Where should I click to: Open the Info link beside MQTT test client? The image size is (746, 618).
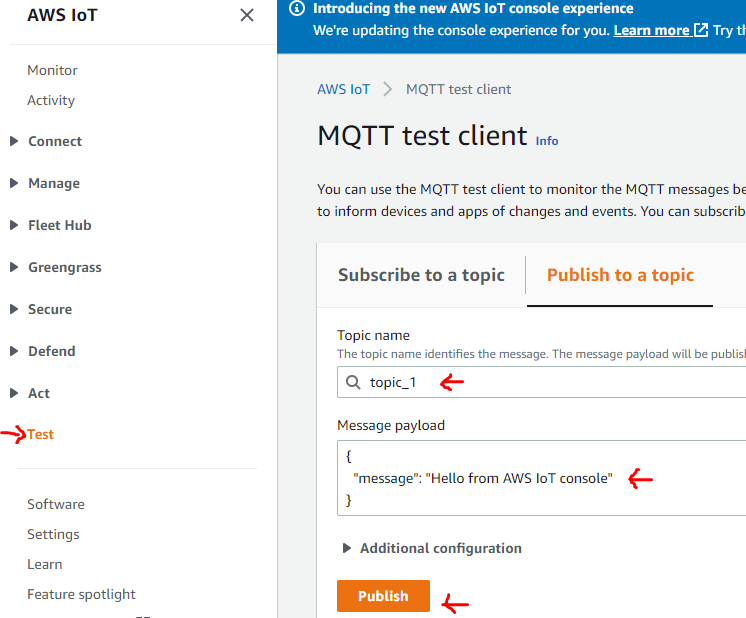(x=547, y=141)
